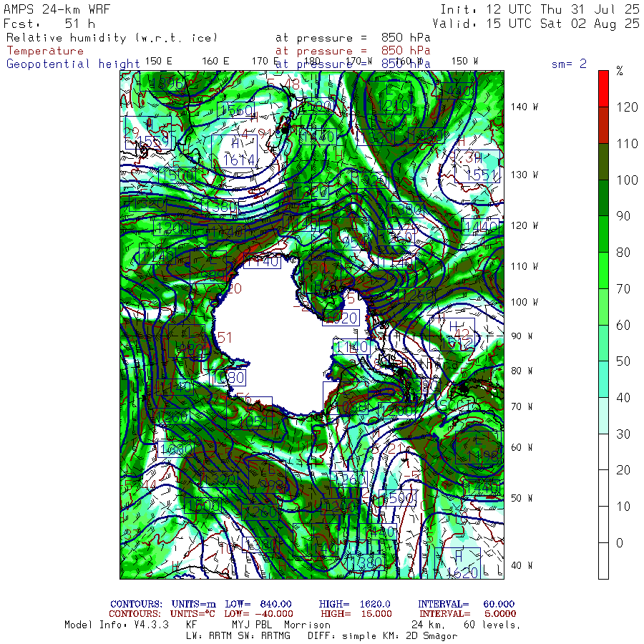Click the "1020" contour label box
The width and height of the screenshot is (644, 644).
[341, 318]
